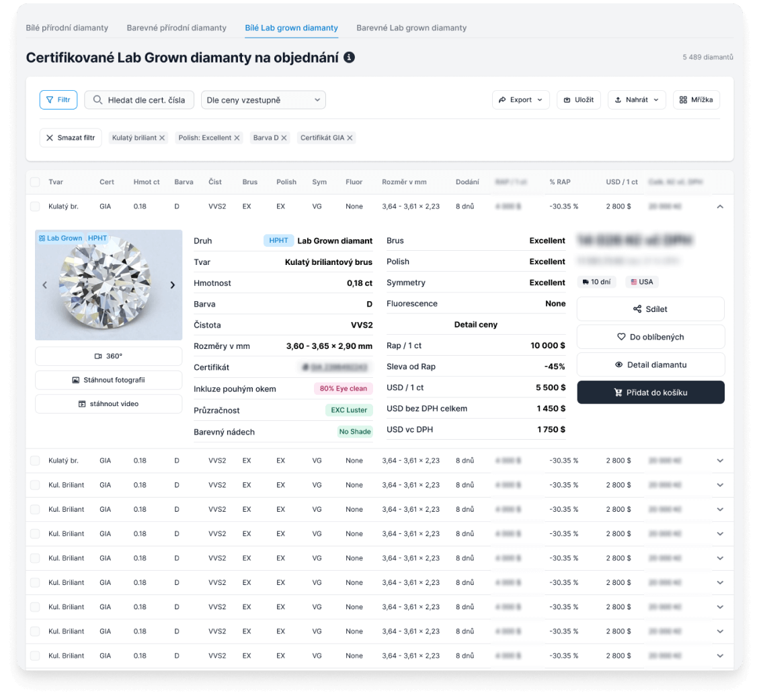Tick the checkbox of the expanded first row
Screen dimensions: 759x700
coord(35,206)
